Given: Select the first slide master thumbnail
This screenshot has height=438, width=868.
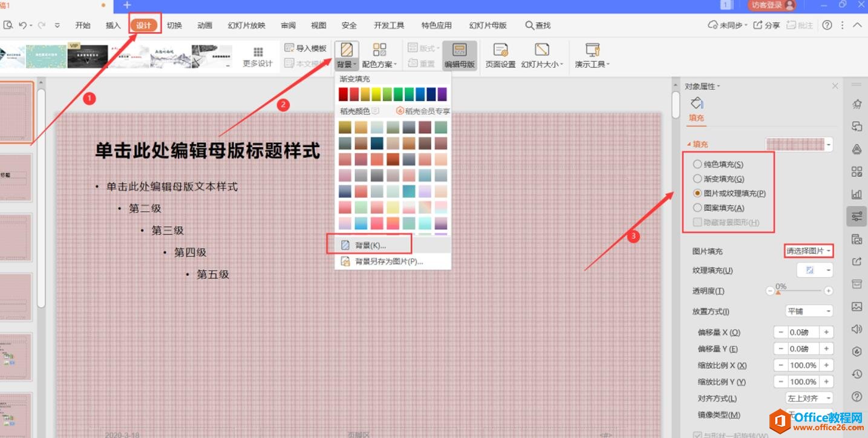Looking at the screenshot, I should point(16,113).
